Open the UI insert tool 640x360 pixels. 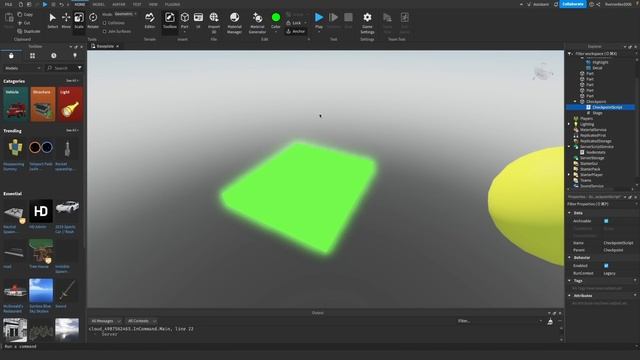click(198, 20)
